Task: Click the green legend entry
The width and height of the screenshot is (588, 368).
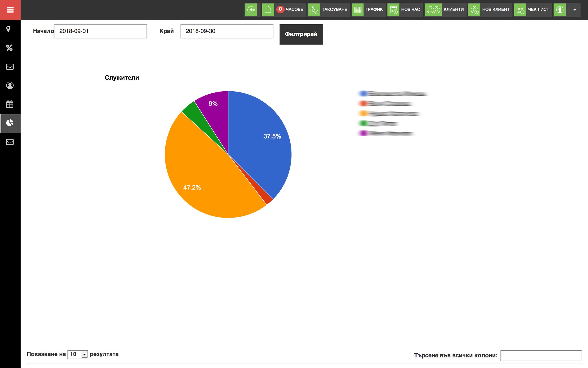Action: 379,124
